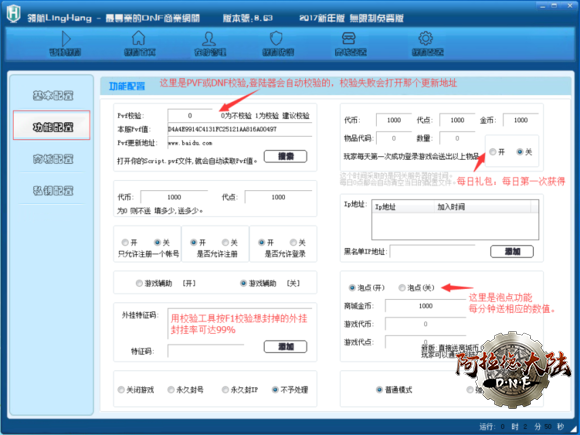Click 添加 button next to 特征码 field
The height and width of the screenshot is (435, 580).
pyautogui.click(x=285, y=347)
